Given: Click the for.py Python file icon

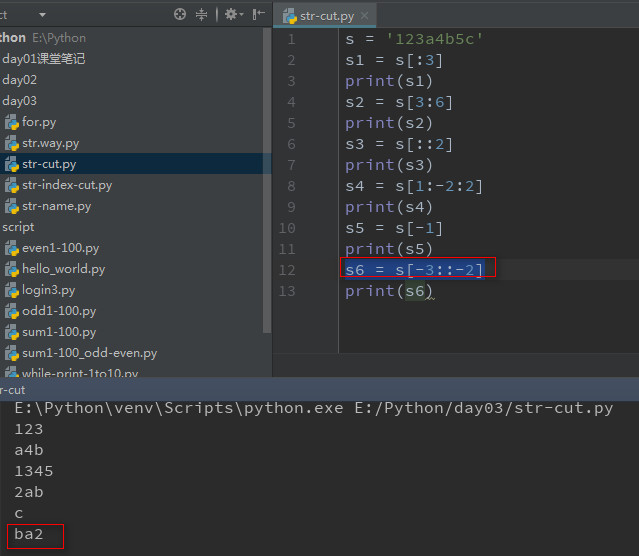Looking at the screenshot, I should tap(12, 122).
